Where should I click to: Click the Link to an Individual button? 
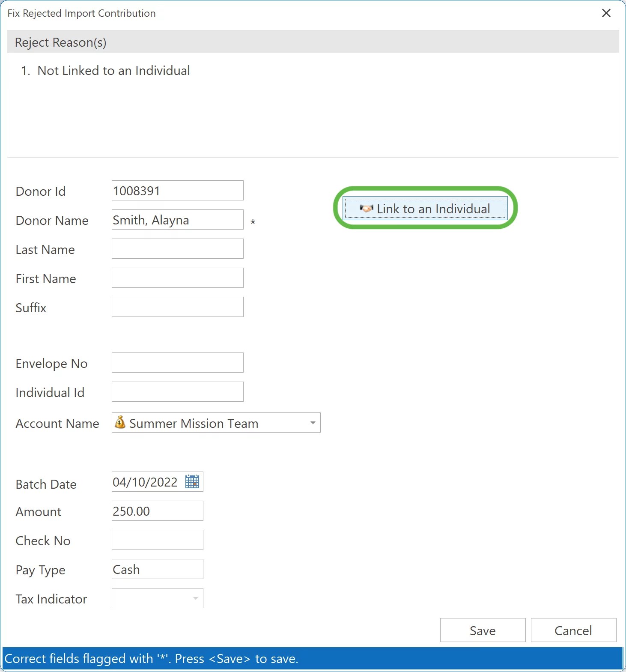425,209
